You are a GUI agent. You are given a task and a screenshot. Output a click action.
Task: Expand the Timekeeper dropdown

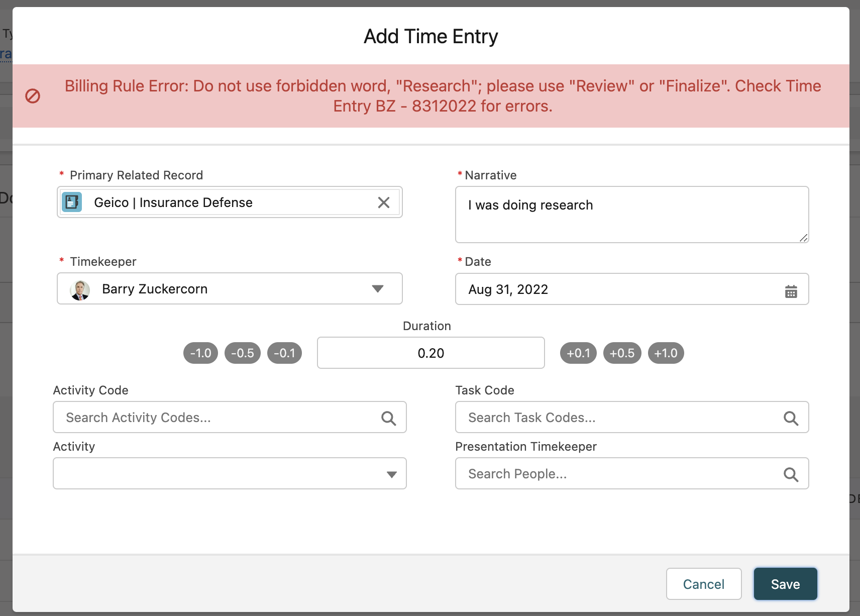pos(377,289)
